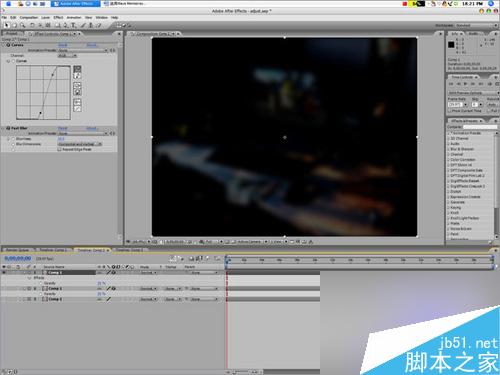Open Curves Animation Presets dropdown
Screen dimensions: 500x375
83,50
